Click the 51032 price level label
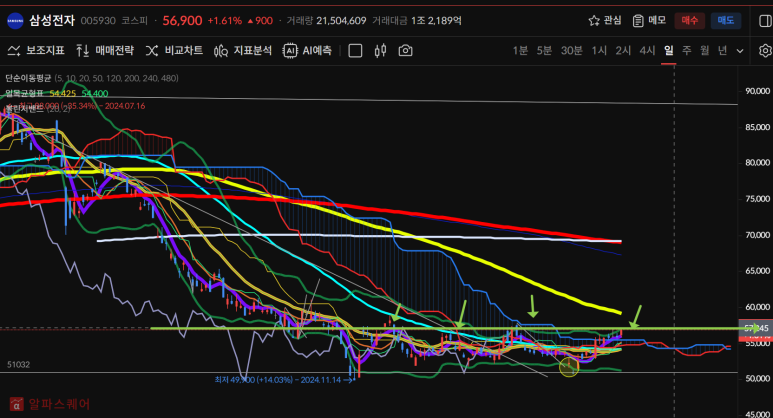The height and width of the screenshot is (418, 773). pyautogui.click(x=18, y=365)
